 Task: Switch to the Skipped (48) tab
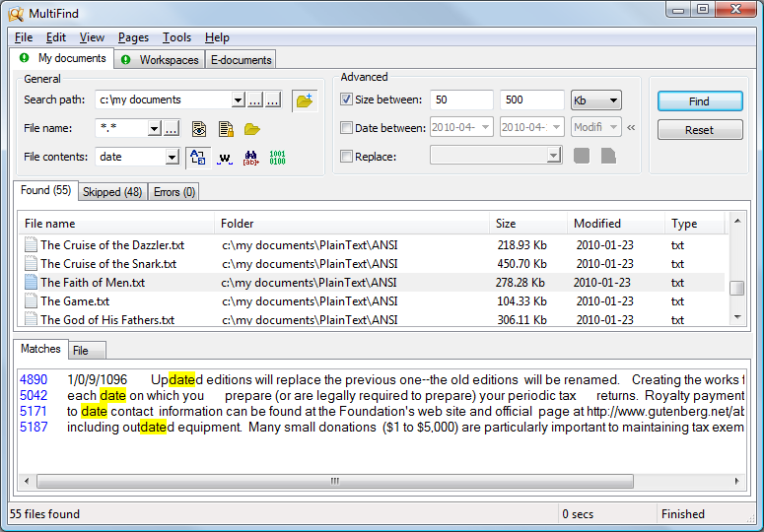(112, 192)
